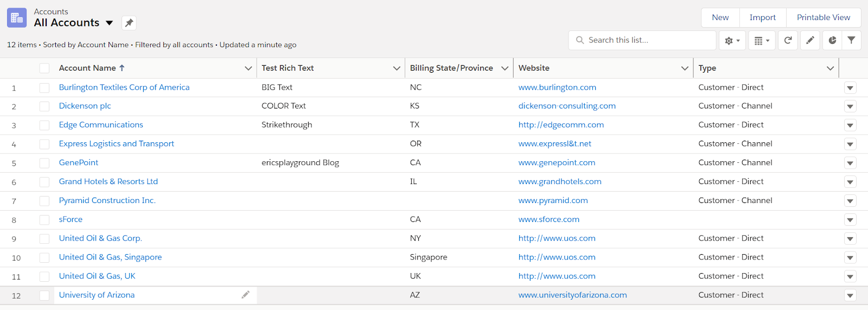
Task: Pin the All Accounts list view
Action: [129, 23]
